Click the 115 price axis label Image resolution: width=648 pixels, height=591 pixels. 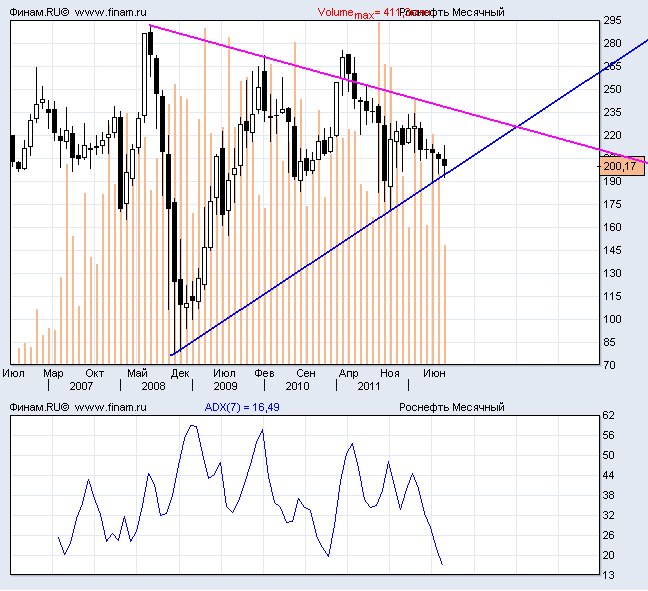point(612,296)
